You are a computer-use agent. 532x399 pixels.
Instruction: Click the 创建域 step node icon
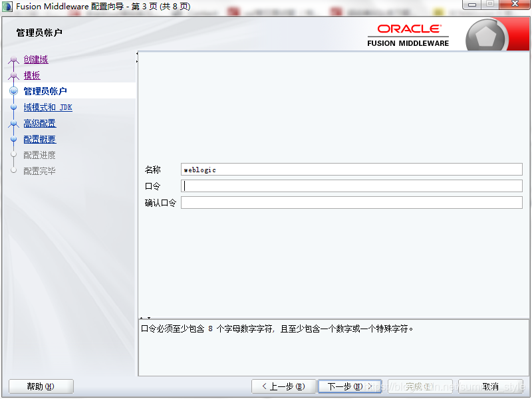[x=13, y=60]
